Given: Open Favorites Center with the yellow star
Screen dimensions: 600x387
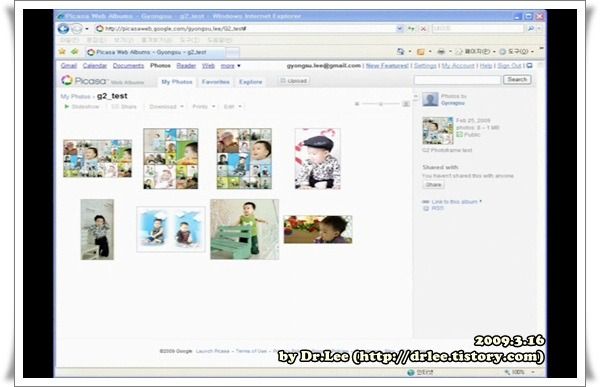Looking at the screenshot, I should pos(62,51).
